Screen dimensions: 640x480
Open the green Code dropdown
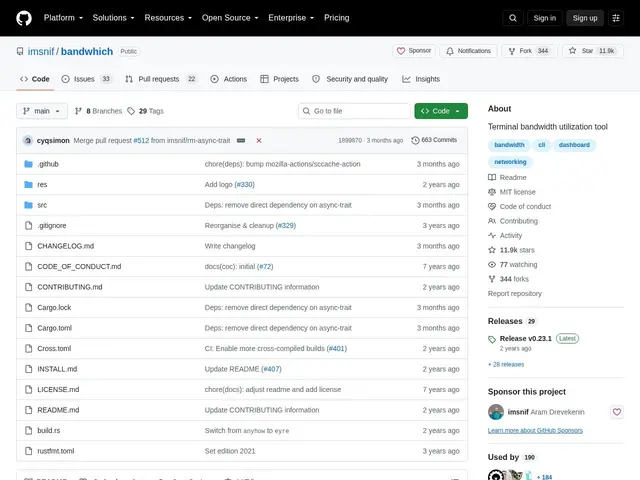[x=441, y=111]
